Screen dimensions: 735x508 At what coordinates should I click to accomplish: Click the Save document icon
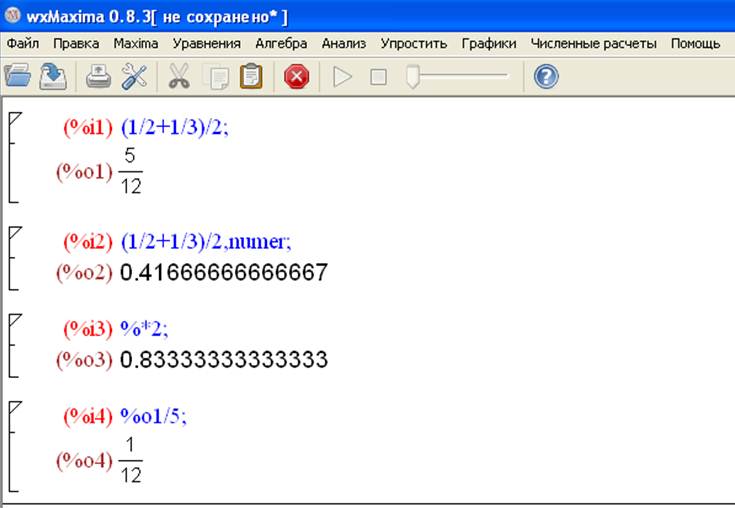coord(52,76)
